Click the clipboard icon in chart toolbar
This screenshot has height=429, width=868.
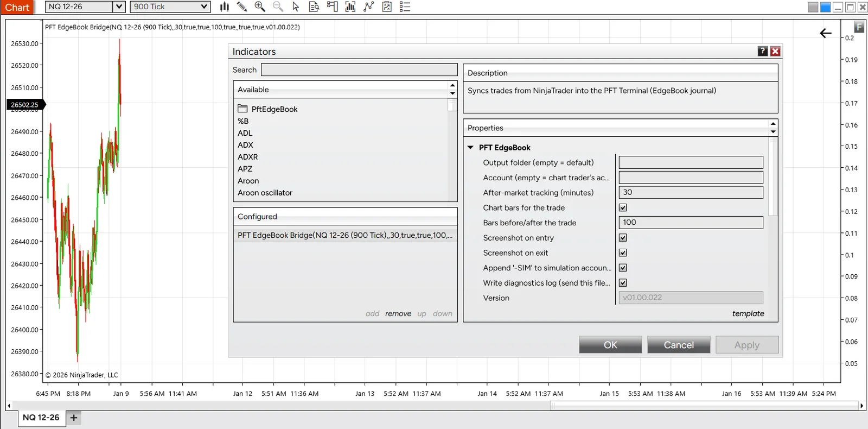pyautogui.click(x=387, y=7)
